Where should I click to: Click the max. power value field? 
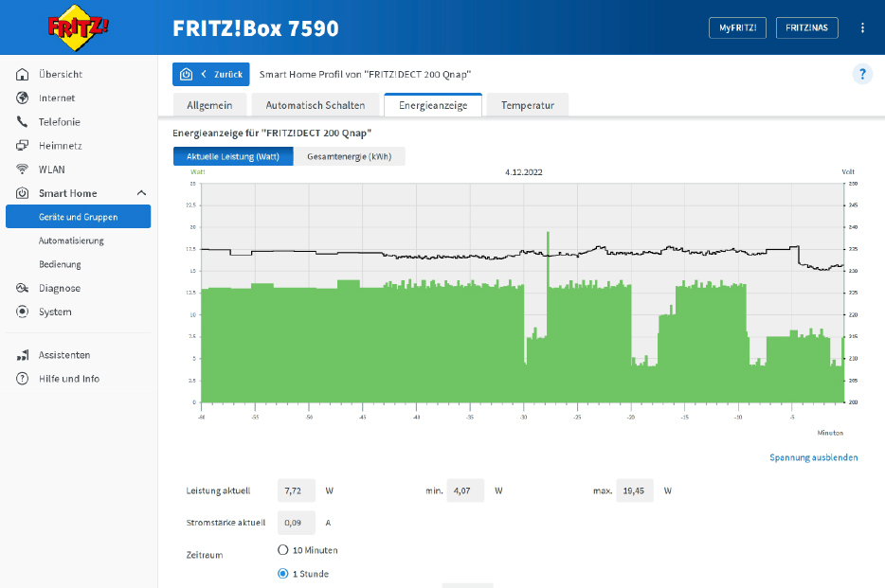635,490
